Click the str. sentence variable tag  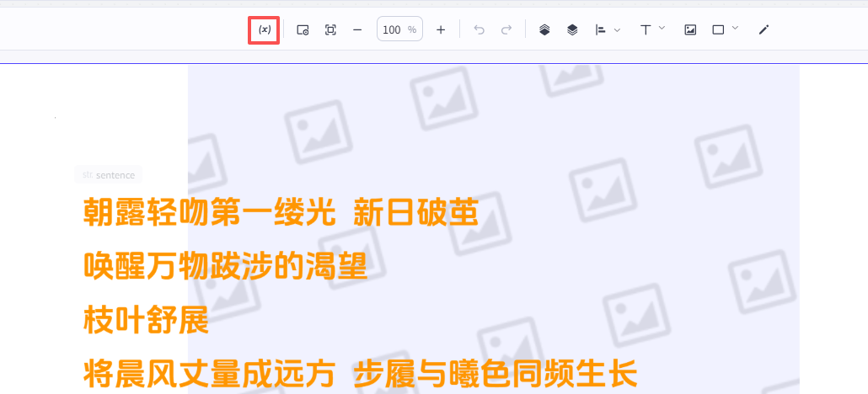pyautogui.click(x=109, y=175)
